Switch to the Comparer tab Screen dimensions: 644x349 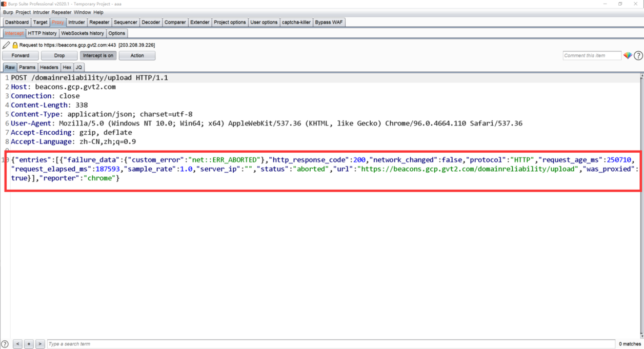pyautogui.click(x=175, y=22)
